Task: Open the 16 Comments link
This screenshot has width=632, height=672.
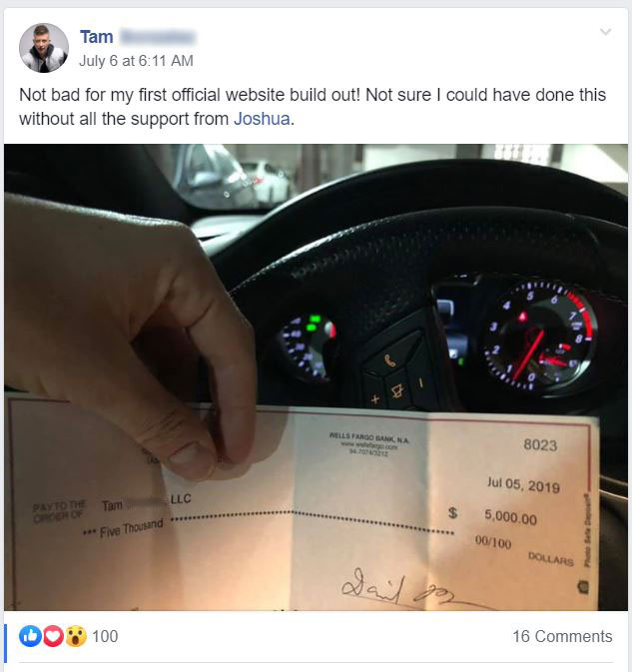Action: pyautogui.click(x=562, y=636)
